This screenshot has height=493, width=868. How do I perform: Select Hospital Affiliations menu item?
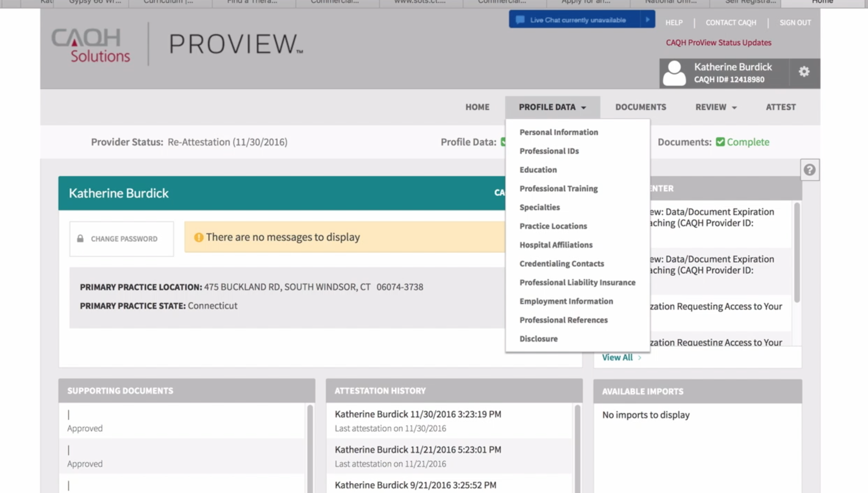[556, 245]
